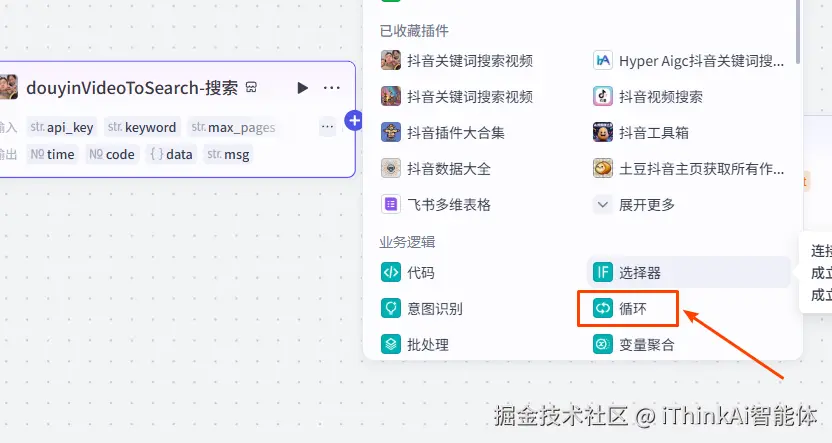Select the max_pages input parameter chip
The width and height of the screenshot is (832, 443).
click(233, 127)
